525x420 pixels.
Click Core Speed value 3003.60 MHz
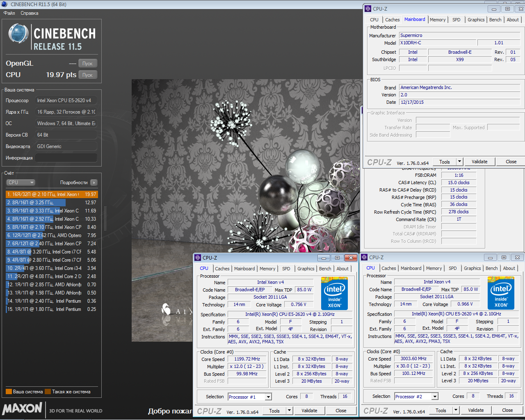(413, 358)
